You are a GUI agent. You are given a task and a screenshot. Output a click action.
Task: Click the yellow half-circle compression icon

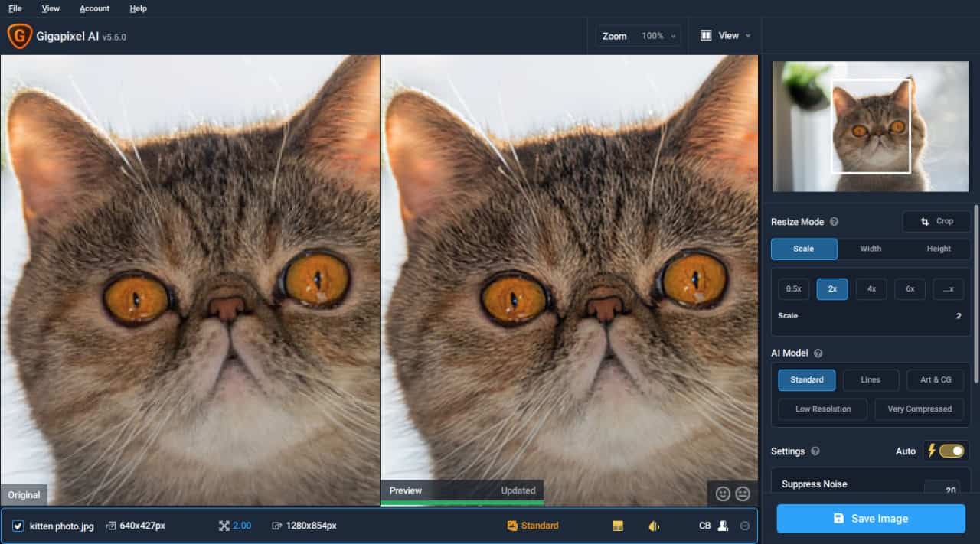(x=654, y=526)
